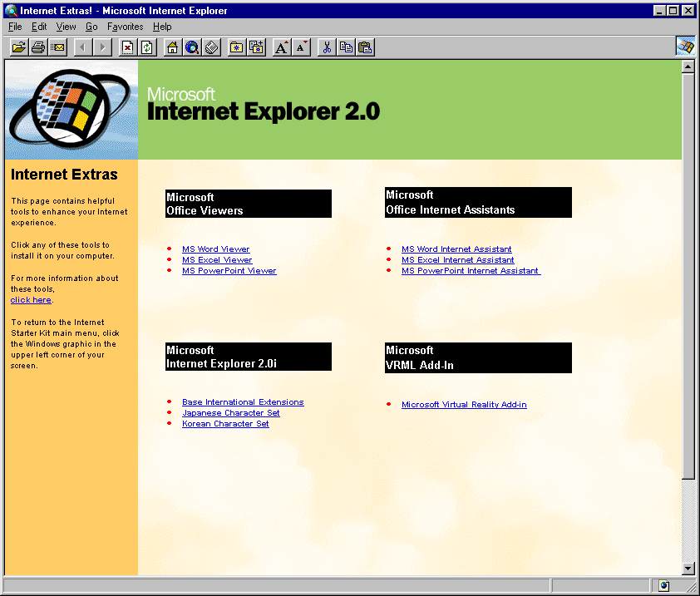
Task: Open the Help menu
Action: click(162, 27)
